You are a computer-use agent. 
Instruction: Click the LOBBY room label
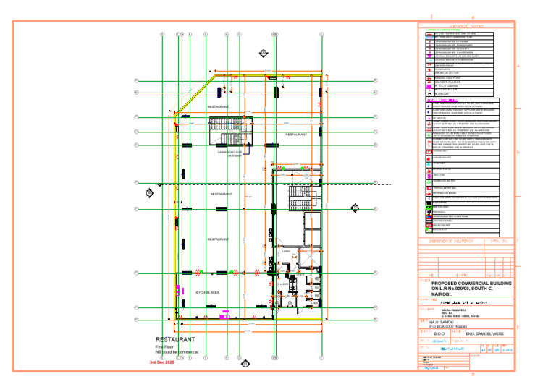pos(286,251)
